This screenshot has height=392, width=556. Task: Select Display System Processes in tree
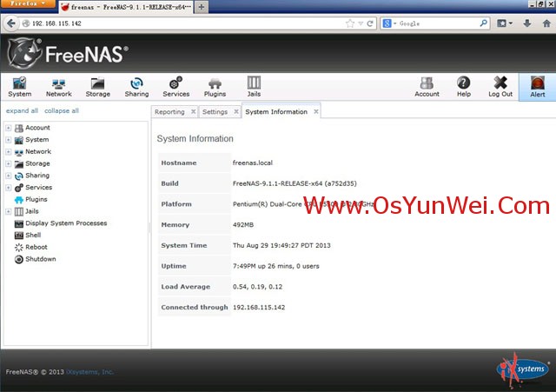click(66, 223)
